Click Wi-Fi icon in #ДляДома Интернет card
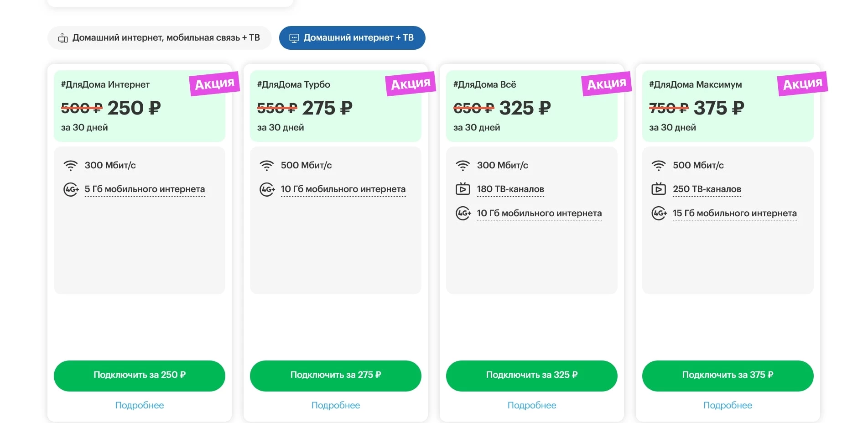868x423 pixels. point(70,165)
